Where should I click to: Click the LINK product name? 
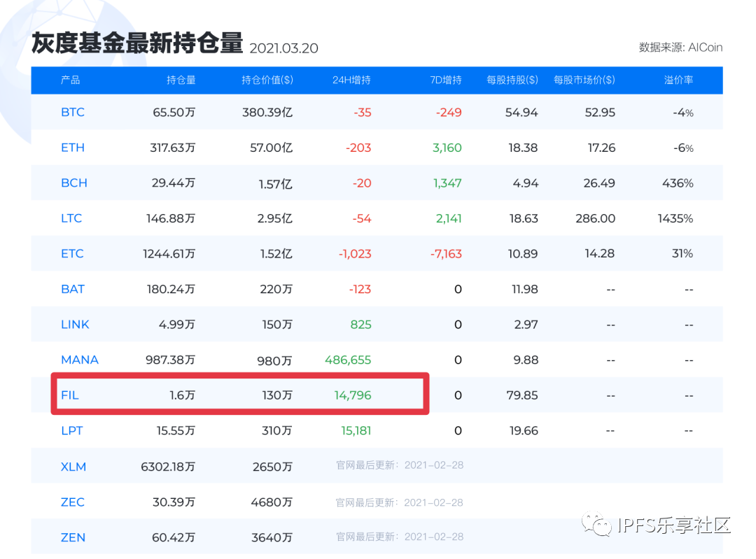pyautogui.click(x=75, y=324)
